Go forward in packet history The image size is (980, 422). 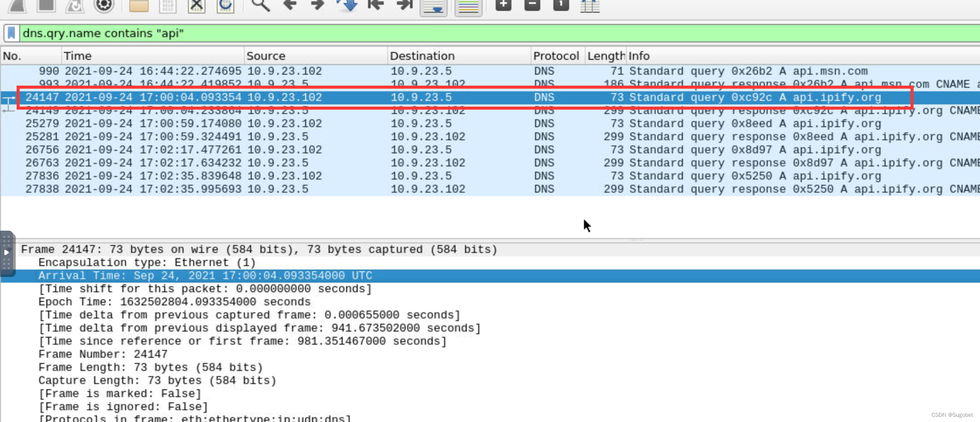pos(318,5)
